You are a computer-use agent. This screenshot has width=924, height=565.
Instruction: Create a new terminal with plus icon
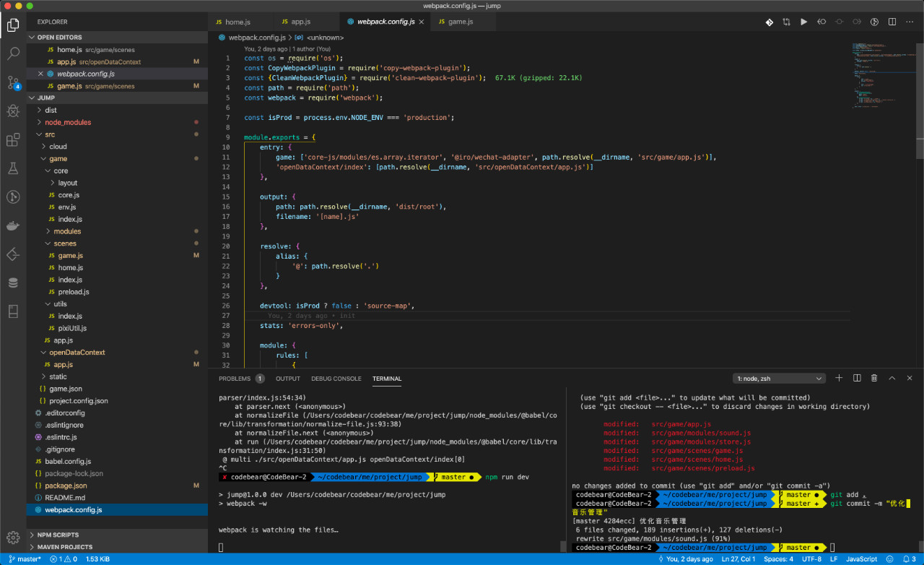pos(839,378)
